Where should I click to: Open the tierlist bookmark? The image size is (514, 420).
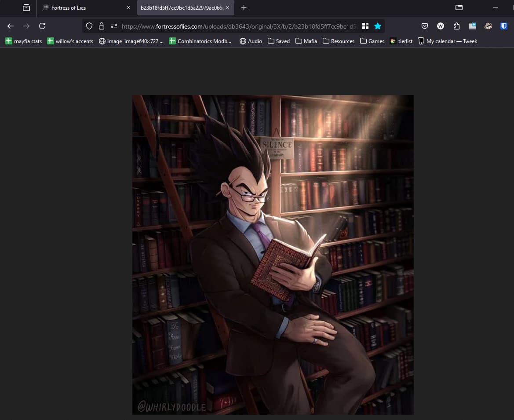[401, 41]
